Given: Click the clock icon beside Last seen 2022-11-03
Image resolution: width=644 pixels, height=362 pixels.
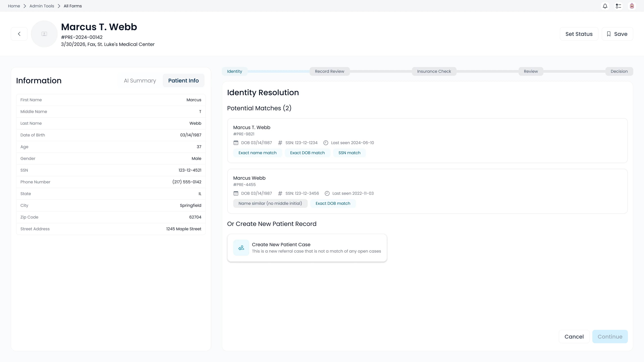Looking at the screenshot, I should coord(327,193).
